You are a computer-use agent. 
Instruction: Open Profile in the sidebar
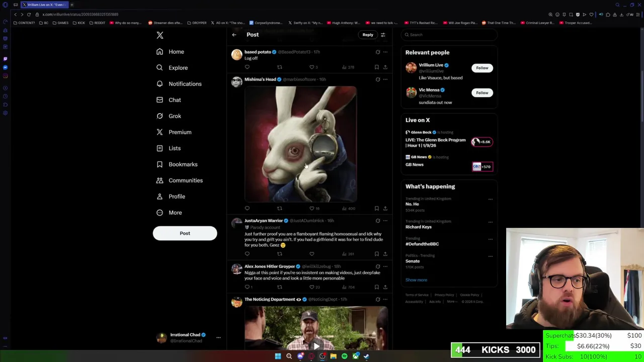171,197
